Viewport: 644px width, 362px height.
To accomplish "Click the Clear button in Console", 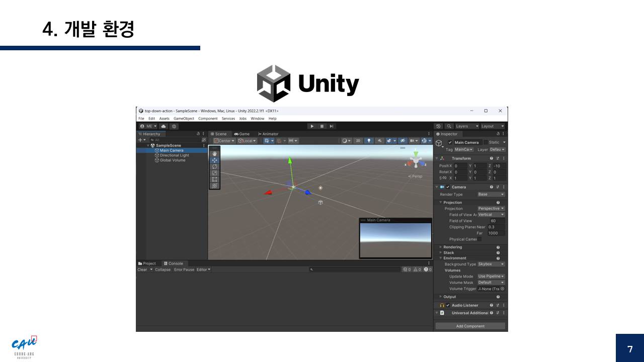I will [142, 269].
